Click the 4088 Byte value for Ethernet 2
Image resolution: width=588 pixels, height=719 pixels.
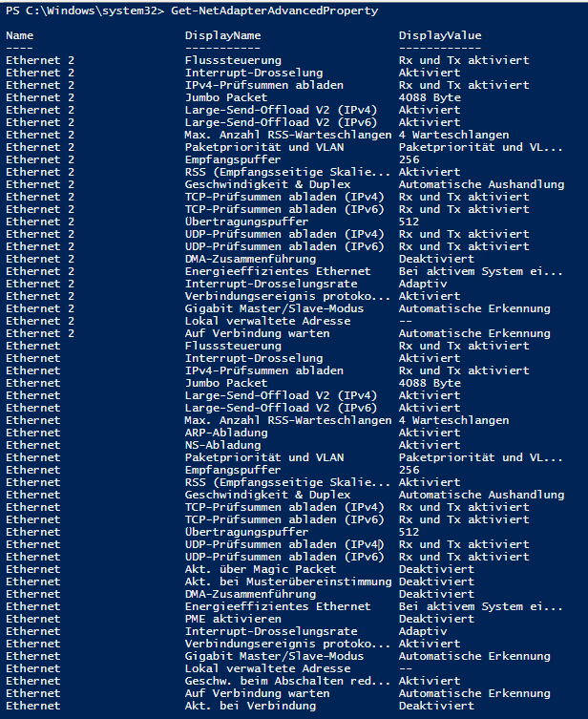[x=430, y=97]
